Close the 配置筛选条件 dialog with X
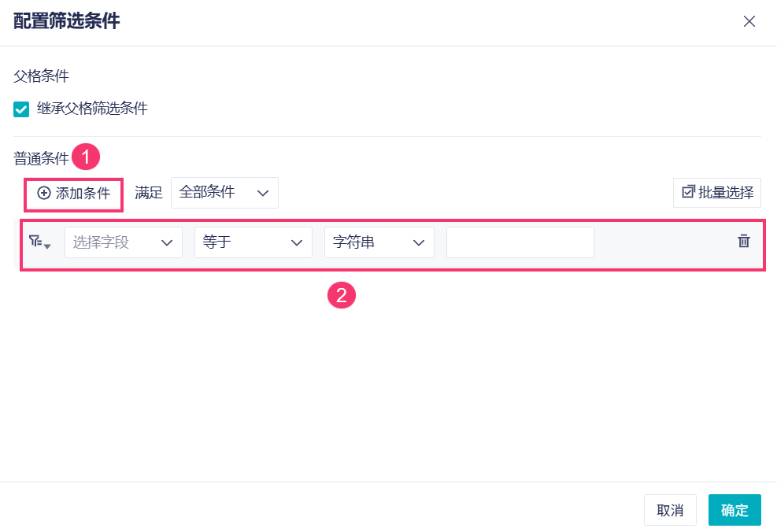The height and width of the screenshot is (532, 777). click(x=749, y=21)
